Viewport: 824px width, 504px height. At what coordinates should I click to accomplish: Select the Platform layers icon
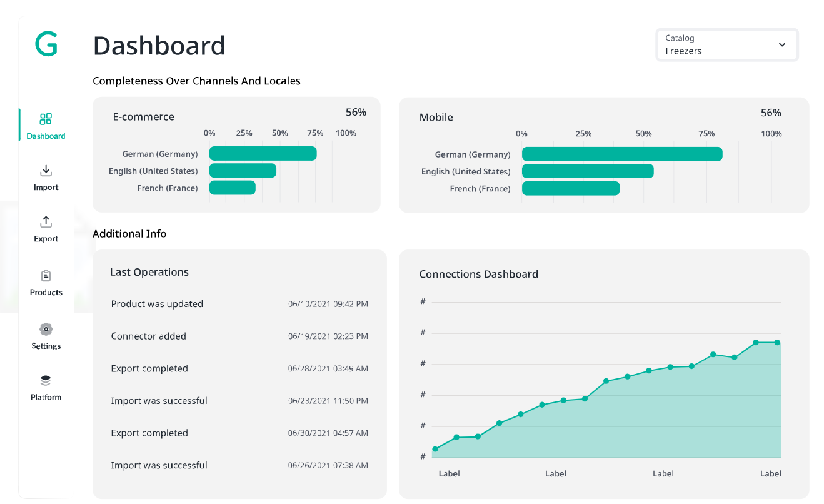pyautogui.click(x=46, y=381)
